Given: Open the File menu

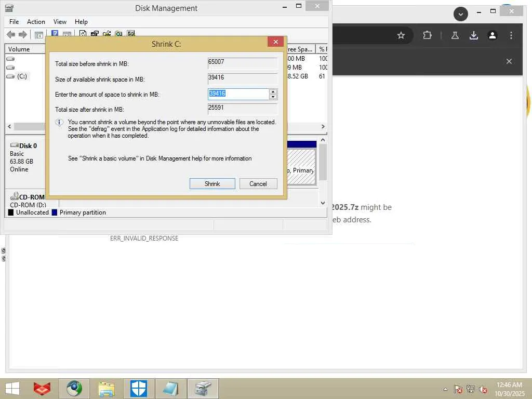Looking at the screenshot, I should click(x=14, y=22).
